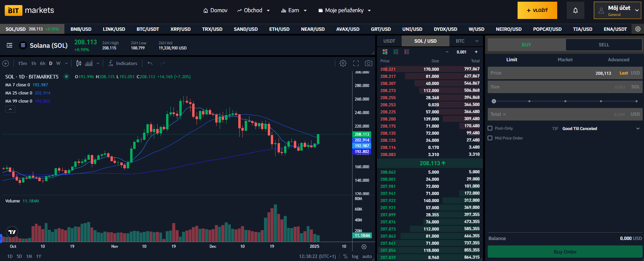This screenshot has height=261, width=644.
Task: Click the last dot on the size slider
Action: click(x=637, y=101)
